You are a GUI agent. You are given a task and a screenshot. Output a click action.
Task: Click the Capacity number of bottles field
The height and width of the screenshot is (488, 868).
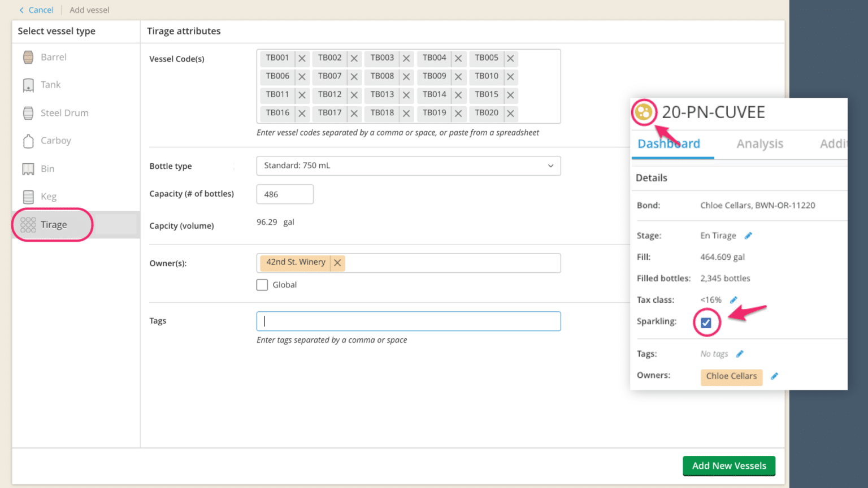coord(285,194)
